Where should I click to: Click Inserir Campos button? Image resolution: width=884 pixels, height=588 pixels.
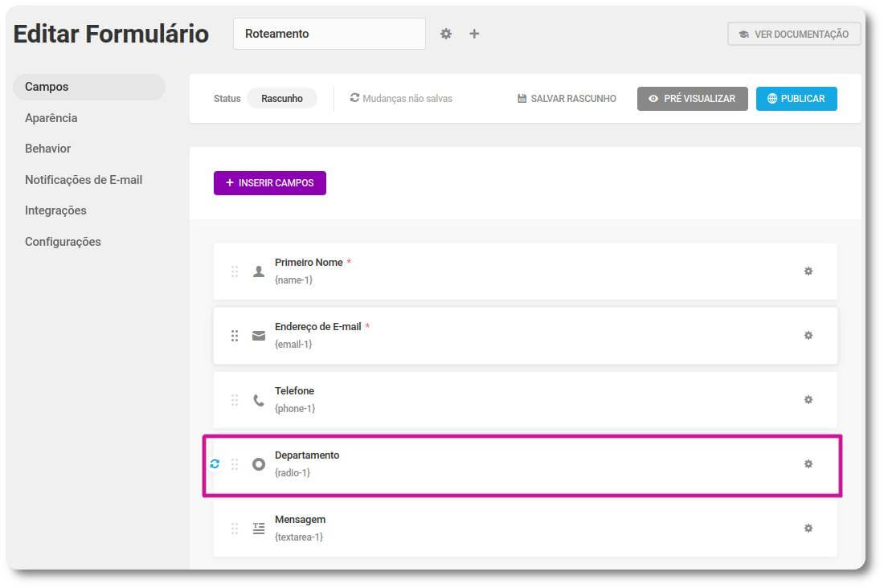pos(270,183)
